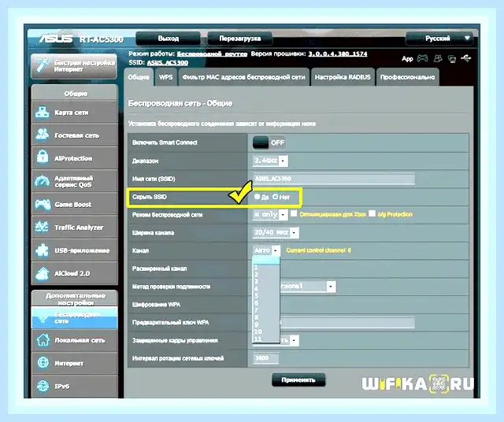Click the WPA pre-shared key field

(x=347, y=322)
